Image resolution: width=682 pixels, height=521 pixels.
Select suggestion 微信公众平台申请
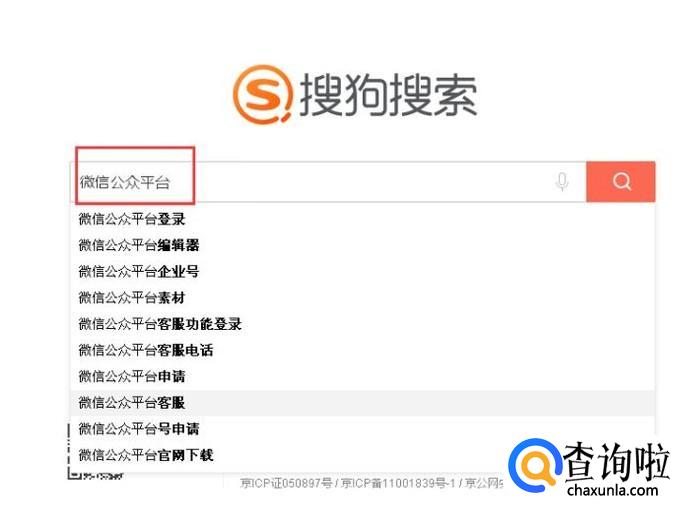pyautogui.click(x=362, y=376)
